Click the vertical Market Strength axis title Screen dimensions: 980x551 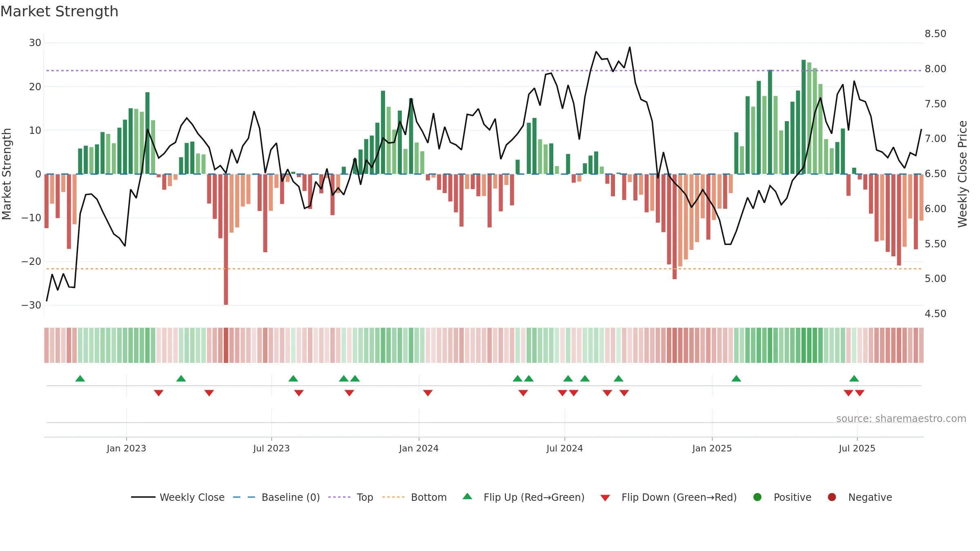point(7,174)
